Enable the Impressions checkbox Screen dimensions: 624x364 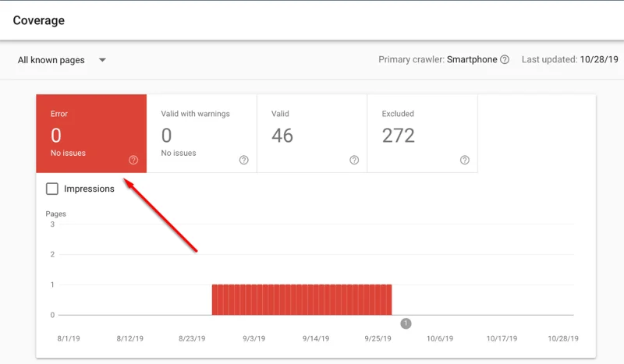(52, 189)
